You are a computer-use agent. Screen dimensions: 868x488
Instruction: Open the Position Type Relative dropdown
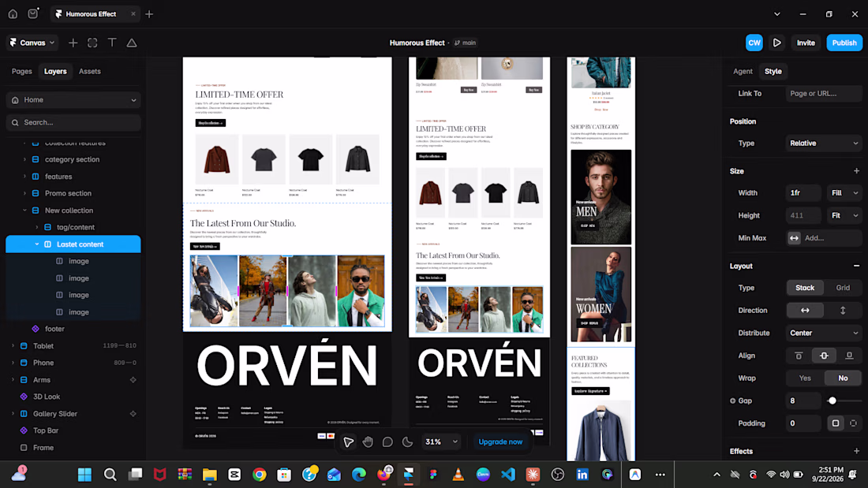[x=823, y=143]
